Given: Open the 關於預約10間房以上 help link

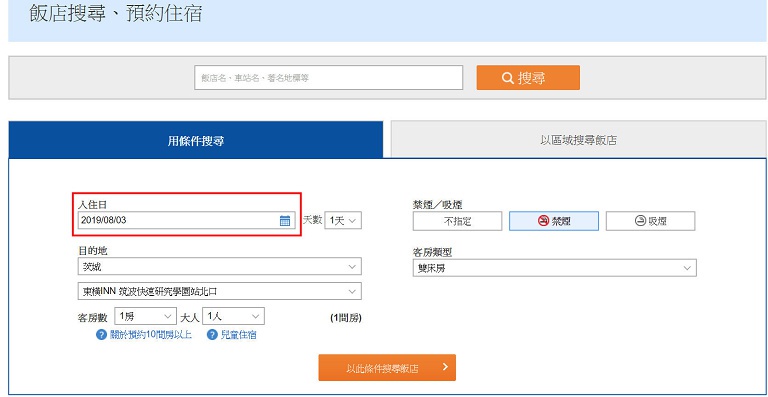Looking at the screenshot, I should point(150,335).
